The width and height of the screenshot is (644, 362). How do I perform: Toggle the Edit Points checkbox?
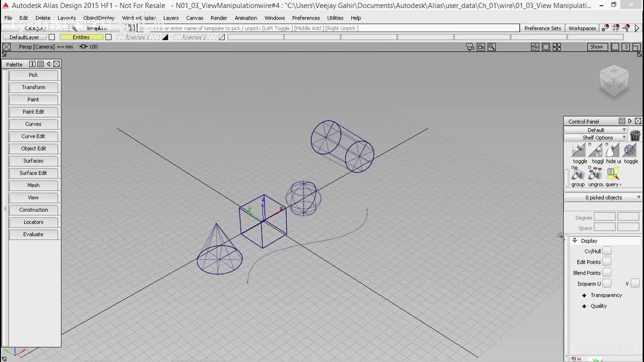coord(607,262)
